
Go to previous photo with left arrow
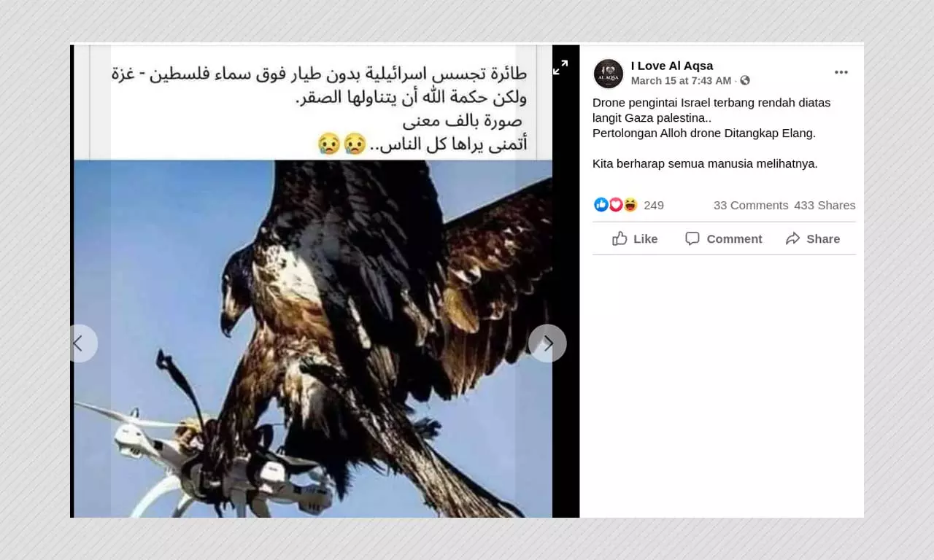[x=81, y=343]
